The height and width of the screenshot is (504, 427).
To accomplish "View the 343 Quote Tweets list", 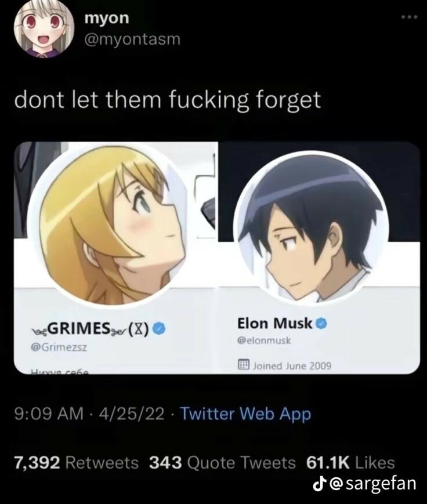I will (x=222, y=463).
